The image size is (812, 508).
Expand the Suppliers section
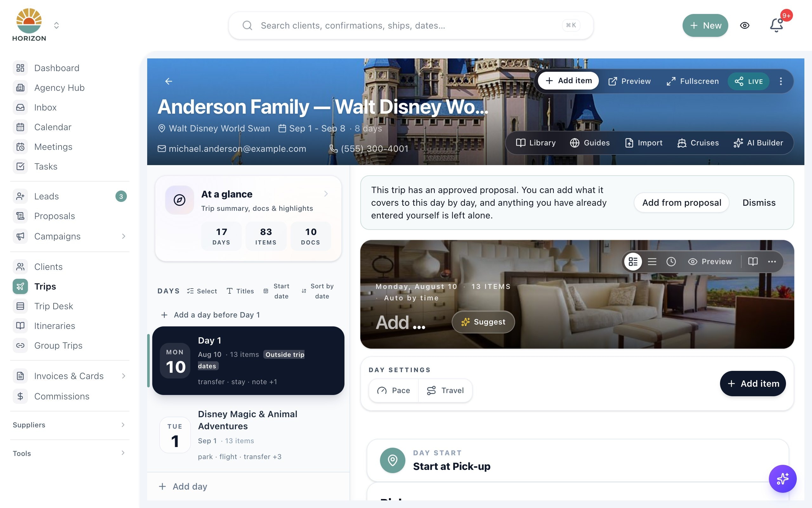[70, 425]
